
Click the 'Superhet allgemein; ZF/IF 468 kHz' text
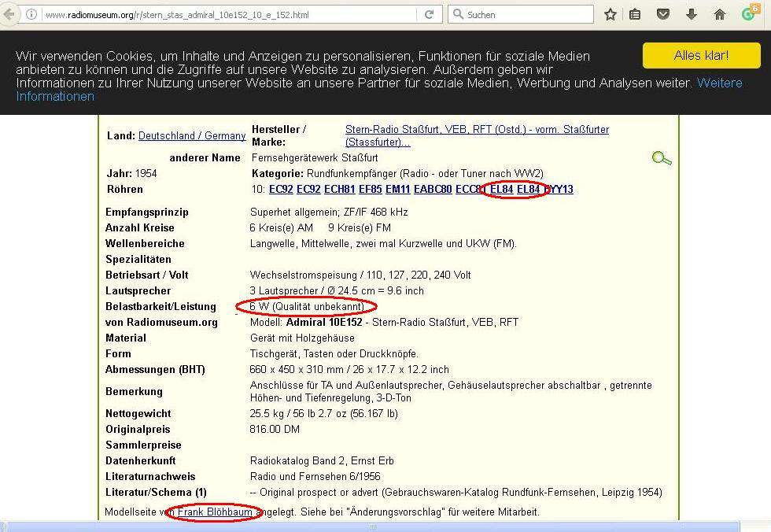[x=329, y=212]
